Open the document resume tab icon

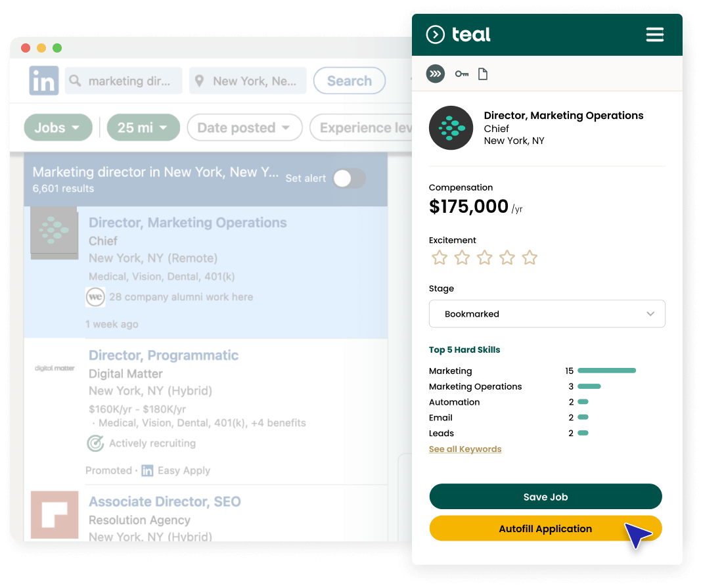pos(483,74)
